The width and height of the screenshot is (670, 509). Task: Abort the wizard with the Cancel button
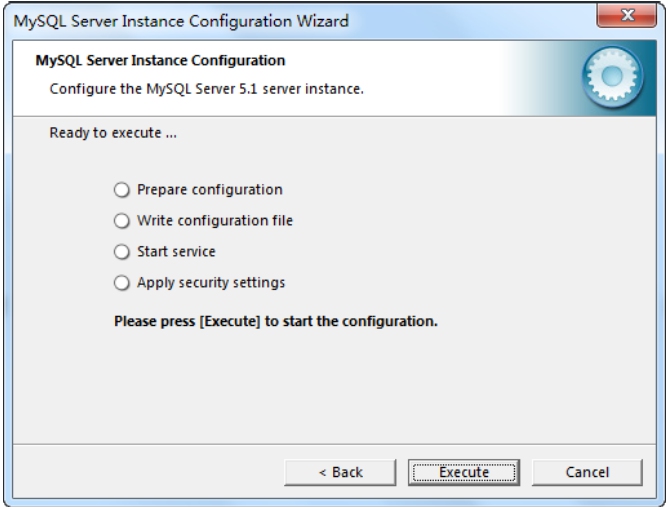tap(587, 472)
